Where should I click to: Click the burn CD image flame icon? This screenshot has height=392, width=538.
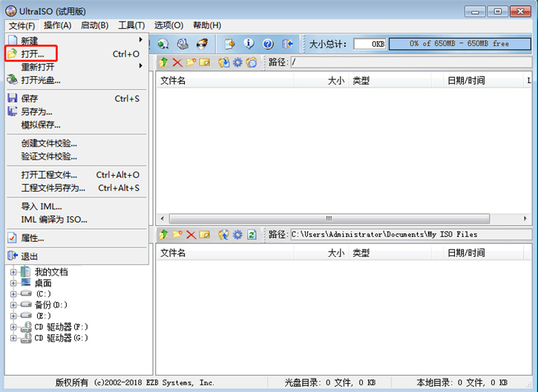(202, 44)
